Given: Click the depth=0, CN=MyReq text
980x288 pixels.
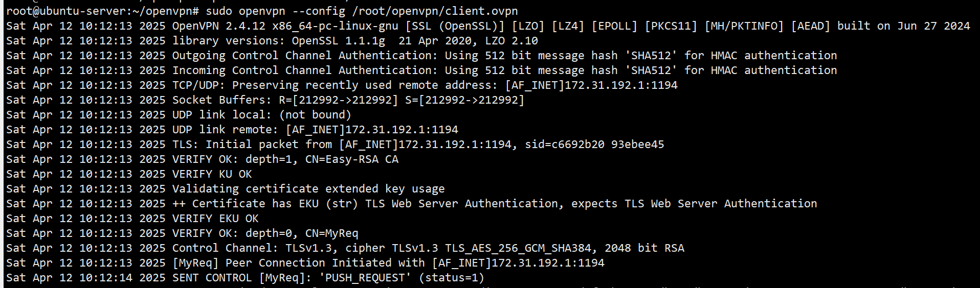Looking at the screenshot, I should click(302, 233).
